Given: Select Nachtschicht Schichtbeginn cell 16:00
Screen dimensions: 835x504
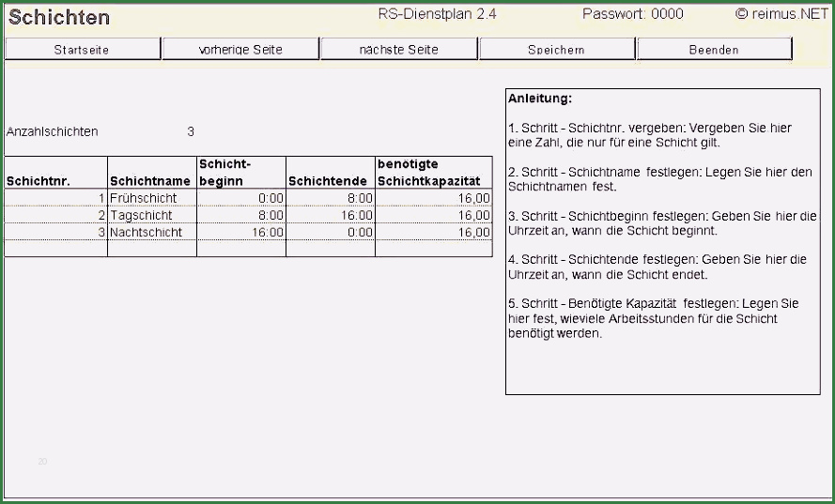Looking at the screenshot, I should (x=240, y=232).
